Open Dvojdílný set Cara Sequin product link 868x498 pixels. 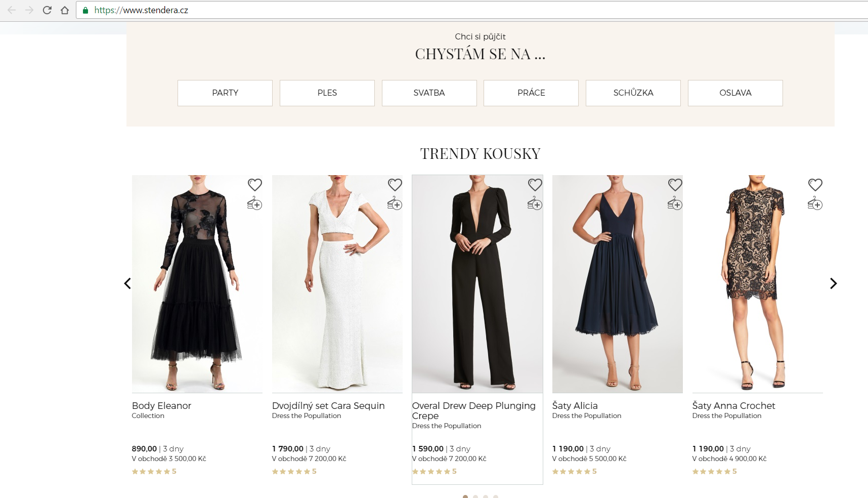pos(328,406)
